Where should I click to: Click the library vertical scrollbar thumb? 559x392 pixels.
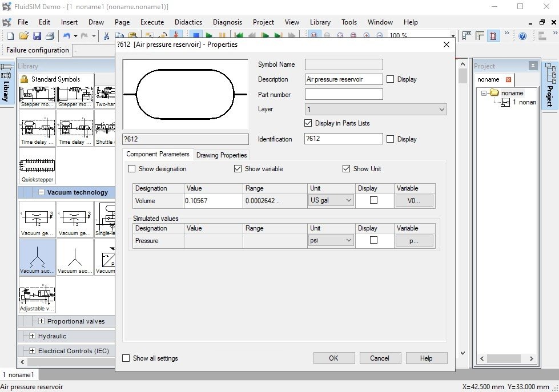pos(463,76)
